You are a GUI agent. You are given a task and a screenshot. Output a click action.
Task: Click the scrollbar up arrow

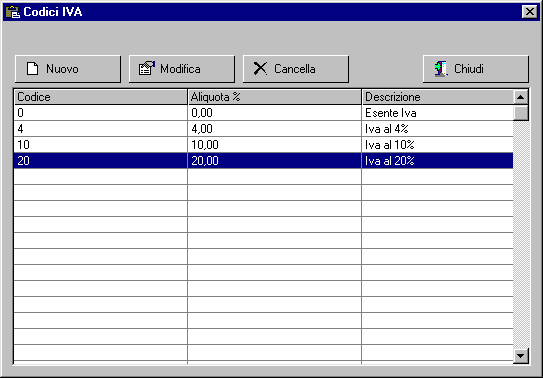tap(521, 97)
